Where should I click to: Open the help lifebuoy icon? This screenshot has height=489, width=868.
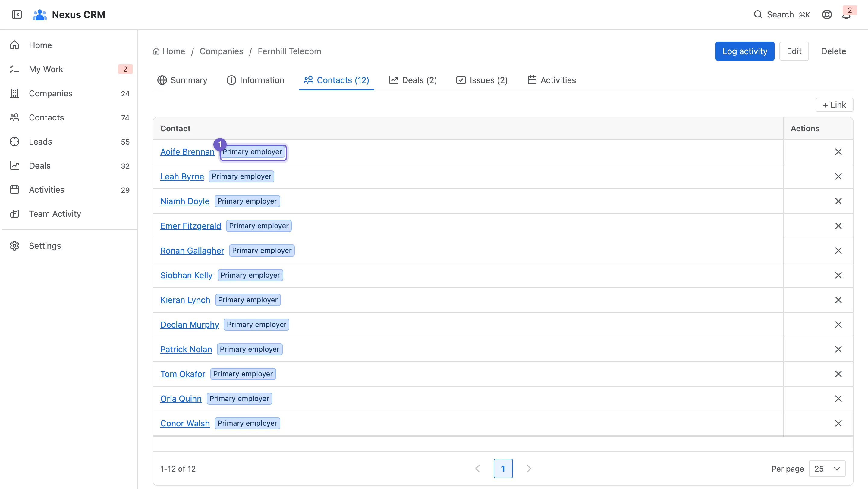click(827, 14)
